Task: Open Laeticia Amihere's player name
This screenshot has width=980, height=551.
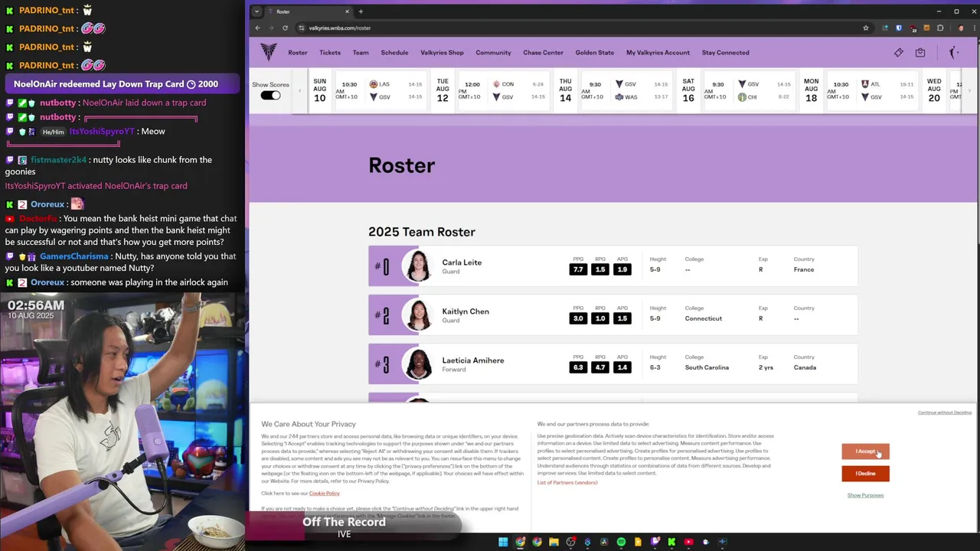Action: pos(473,360)
